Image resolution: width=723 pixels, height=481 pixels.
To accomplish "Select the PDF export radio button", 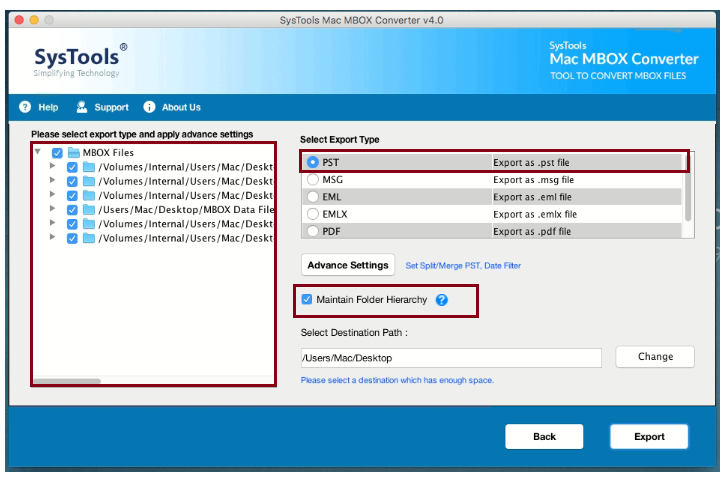I will click(x=313, y=231).
